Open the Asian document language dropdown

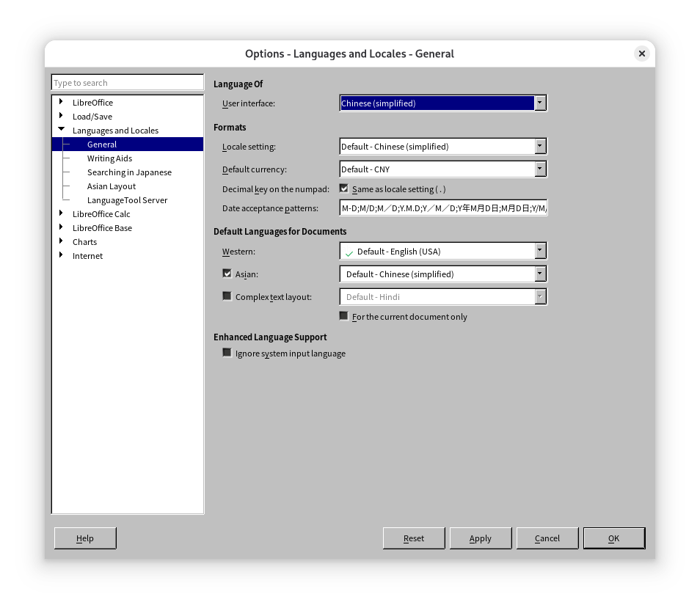click(443, 274)
